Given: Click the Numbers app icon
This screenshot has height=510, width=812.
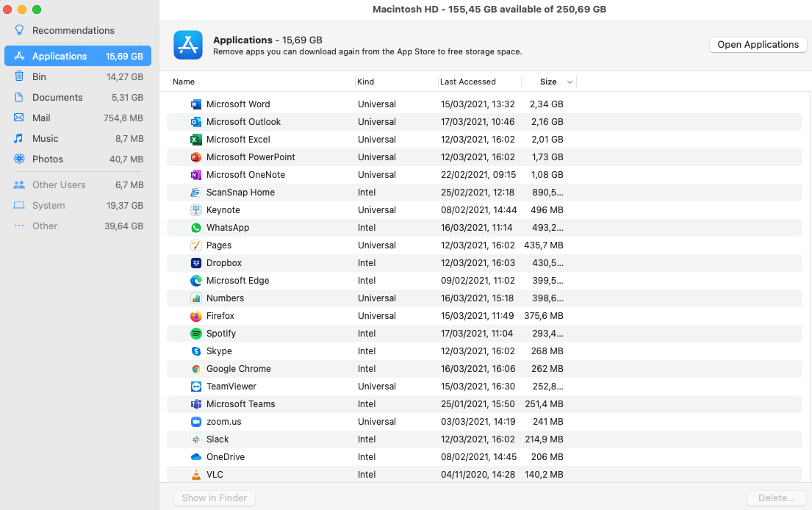Looking at the screenshot, I should [x=195, y=298].
